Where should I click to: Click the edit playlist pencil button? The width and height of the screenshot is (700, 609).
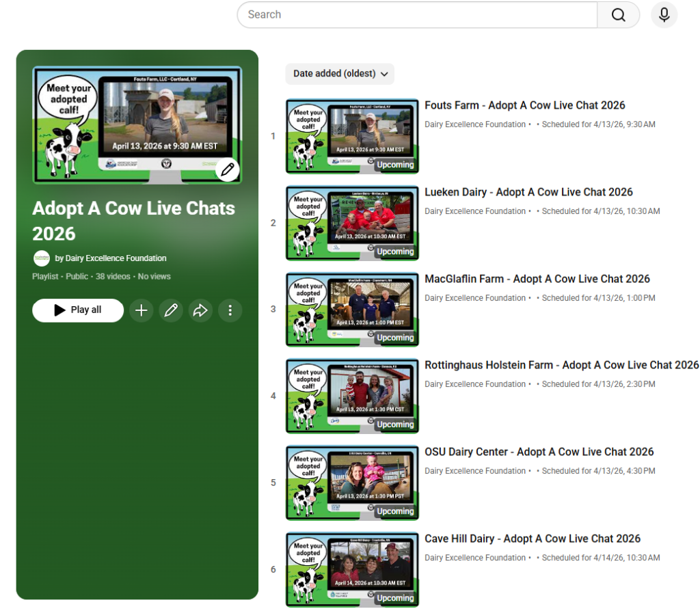[x=171, y=310]
